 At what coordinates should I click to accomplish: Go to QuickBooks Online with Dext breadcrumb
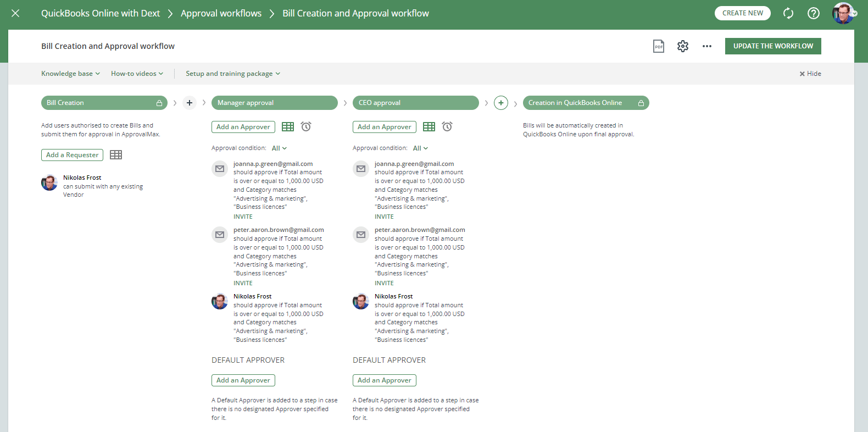[x=101, y=13]
